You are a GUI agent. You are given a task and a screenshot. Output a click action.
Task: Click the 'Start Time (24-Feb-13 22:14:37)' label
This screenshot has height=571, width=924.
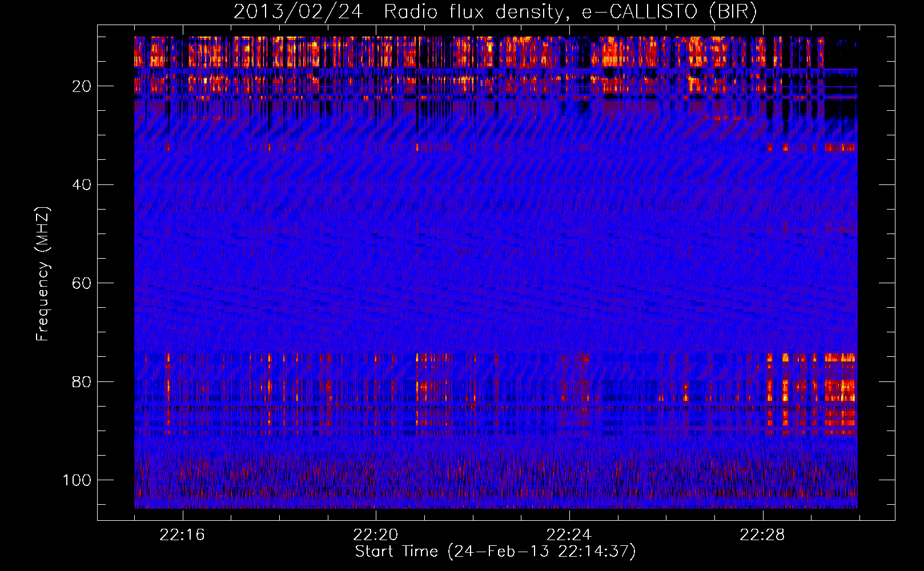pos(495,552)
